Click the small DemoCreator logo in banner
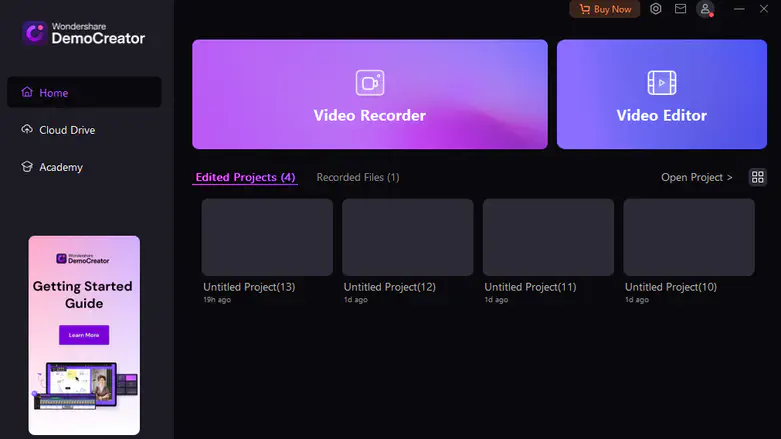This screenshot has height=439, width=781. [83, 259]
